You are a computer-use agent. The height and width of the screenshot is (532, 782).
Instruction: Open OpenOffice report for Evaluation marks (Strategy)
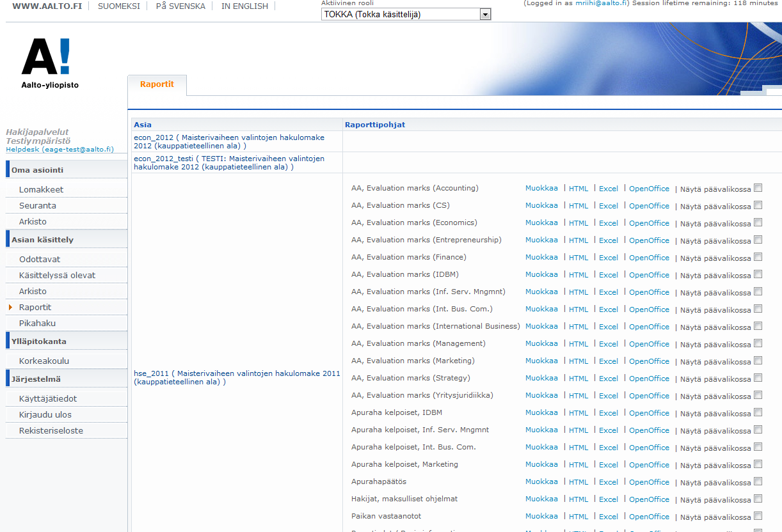649,379
